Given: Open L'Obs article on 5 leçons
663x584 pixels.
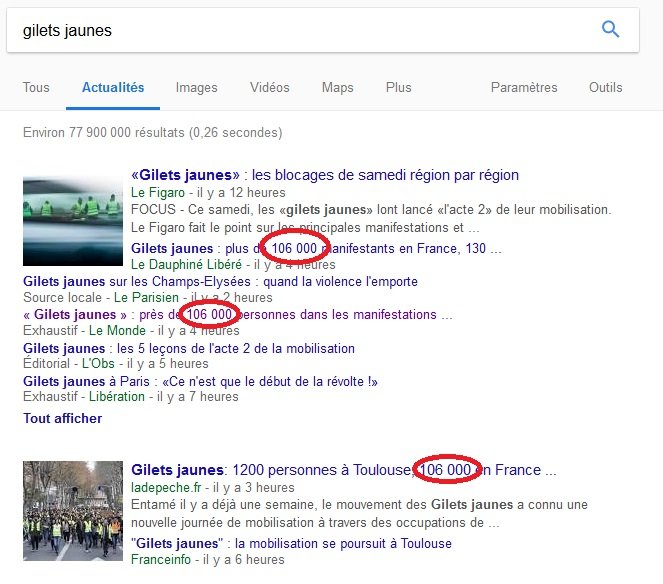Looking at the screenshot, I should point(188,348).
